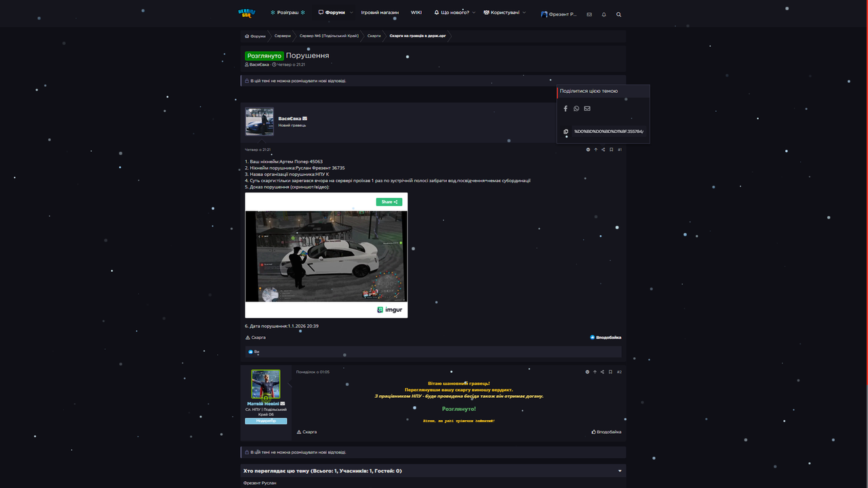Screen dimensions: 868x488
Task: Share this thread on Facebook
Action: [x=566, y=108]
